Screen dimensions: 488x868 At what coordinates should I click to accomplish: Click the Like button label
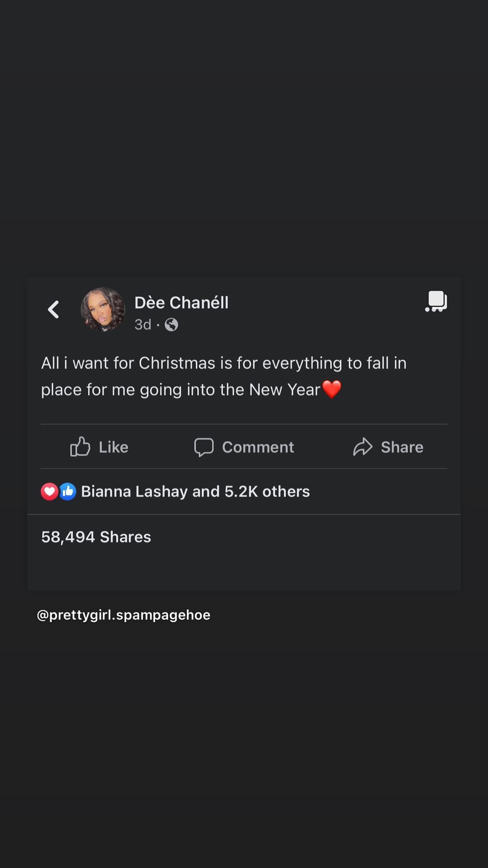tap(114, 447)
